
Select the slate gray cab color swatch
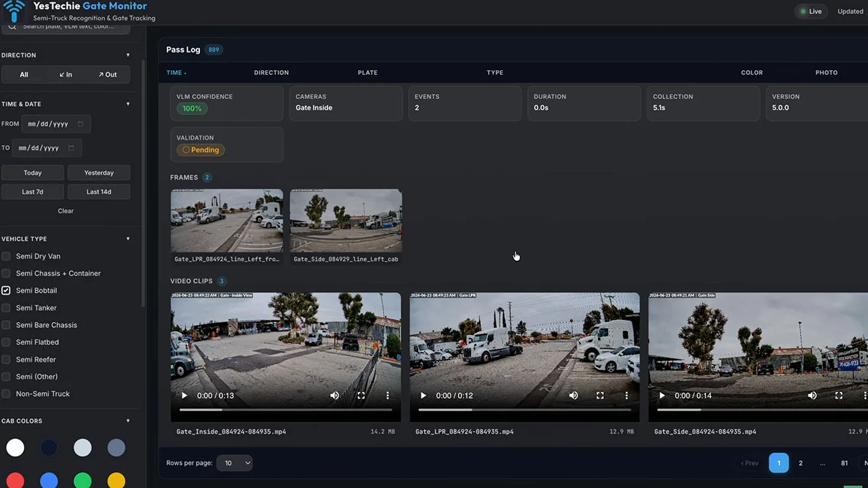click(x=116, y=448)
